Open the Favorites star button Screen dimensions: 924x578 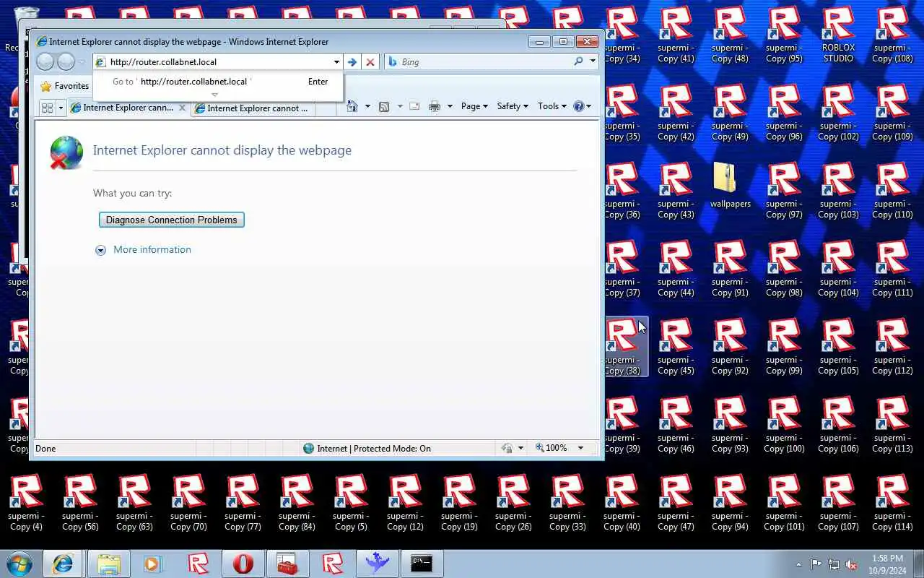tap(65, 86)
